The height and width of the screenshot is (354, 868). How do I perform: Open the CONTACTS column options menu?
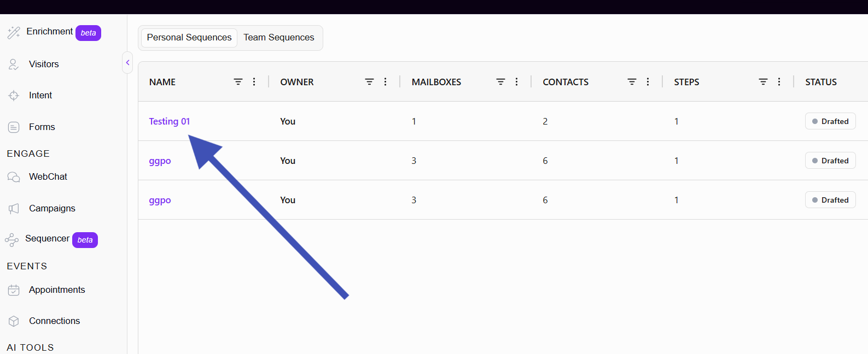[x=648, y=82]
